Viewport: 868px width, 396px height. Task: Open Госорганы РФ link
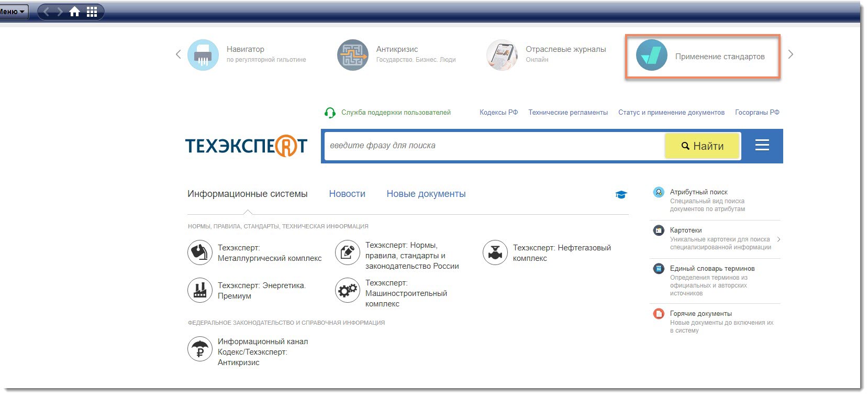coord(757,113)
